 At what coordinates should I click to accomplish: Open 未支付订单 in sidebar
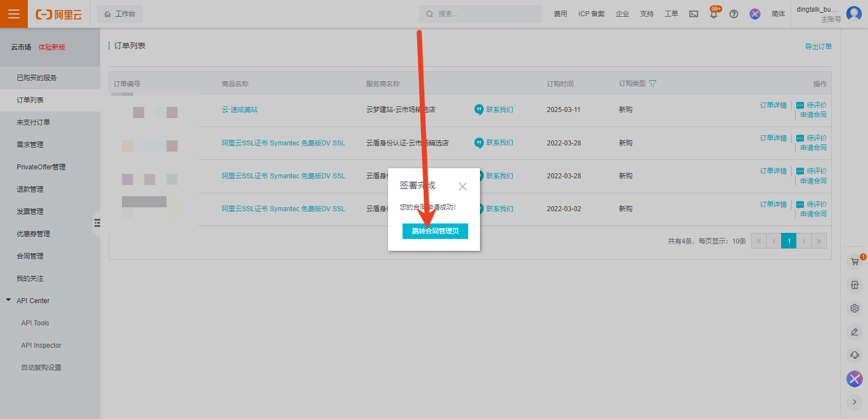click(x=50, y=123)
